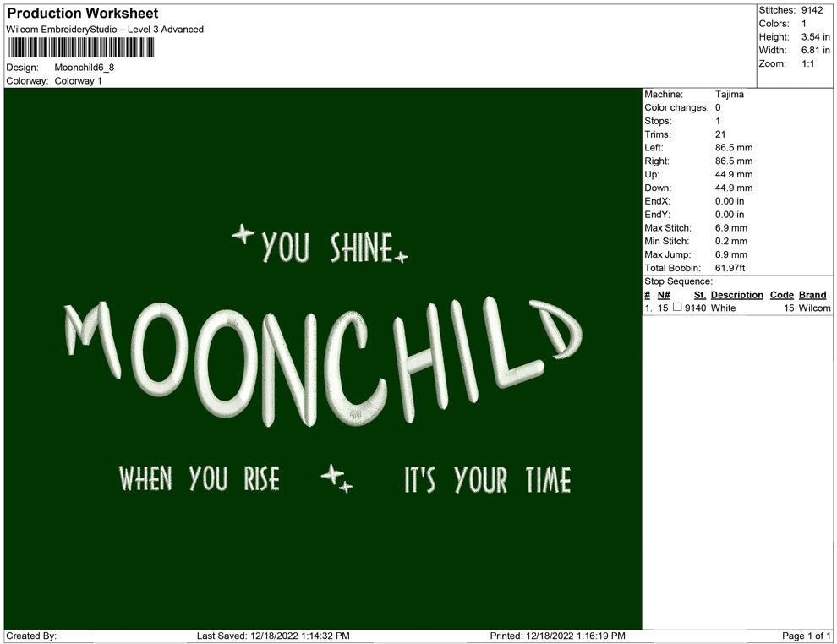The height and width of the screenshot is (644, 837).
Task: Click the 'Stop Sequence:' heading
Action: [x=678, y=281]
